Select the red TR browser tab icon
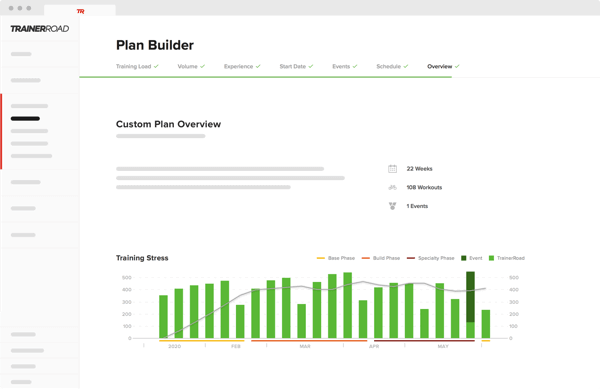Image resolution: width=600 pixels, height=390 pixels. point(80,11)
